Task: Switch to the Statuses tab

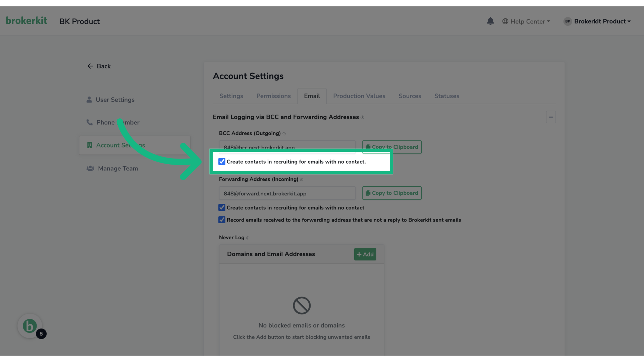Action: [447, 96]
